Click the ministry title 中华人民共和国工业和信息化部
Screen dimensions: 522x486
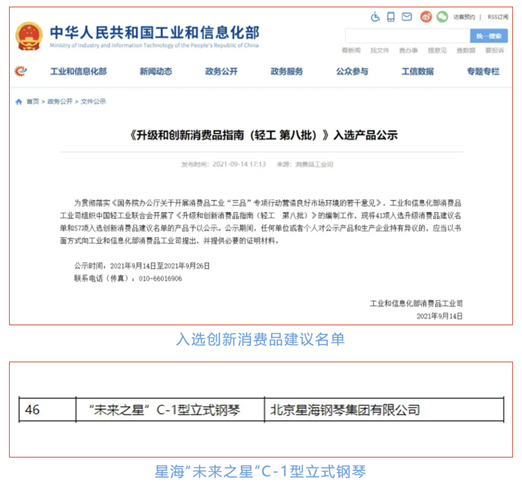click(x=155, y=33)
